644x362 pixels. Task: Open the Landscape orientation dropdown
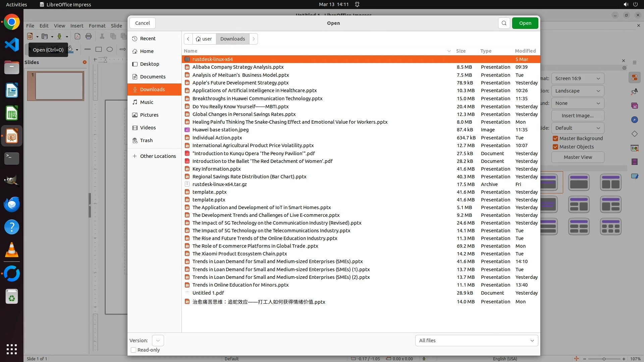tap(577, 91)
